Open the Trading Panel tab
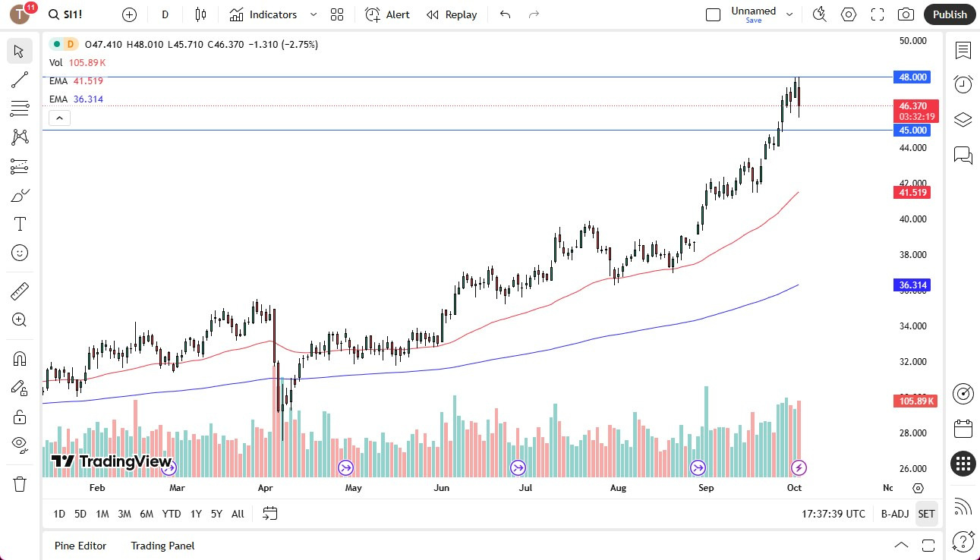The width and height of the screenshot is (980, 560). (162, 546)
